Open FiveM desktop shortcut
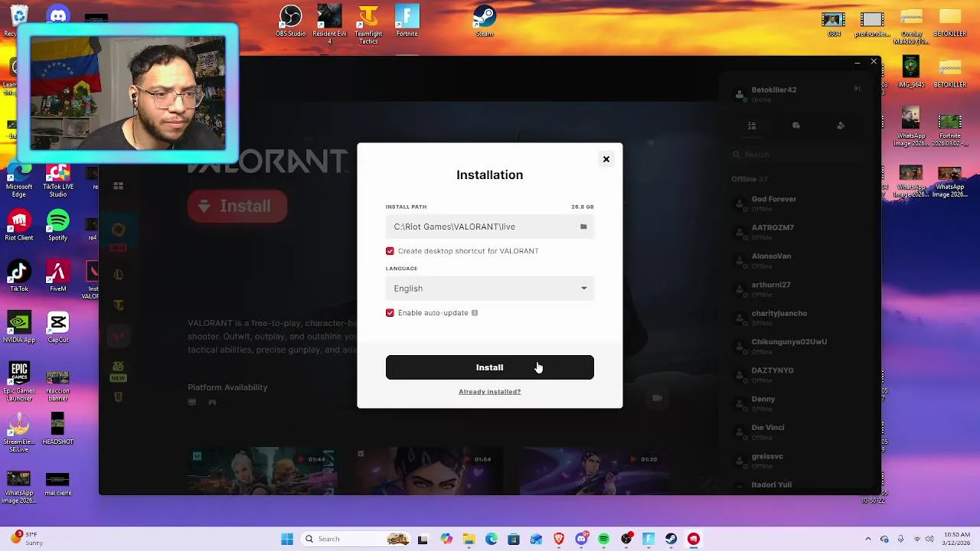Viewport: 980px width, 551px height. point(57,276)
